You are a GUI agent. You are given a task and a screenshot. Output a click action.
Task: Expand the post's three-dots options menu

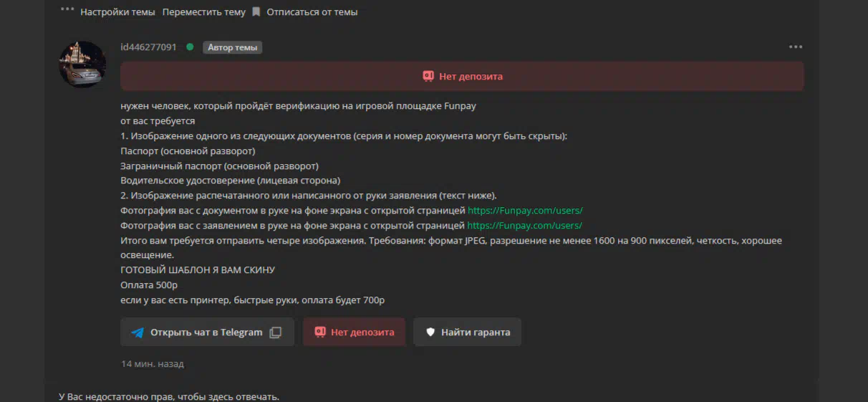click(796, 47)
